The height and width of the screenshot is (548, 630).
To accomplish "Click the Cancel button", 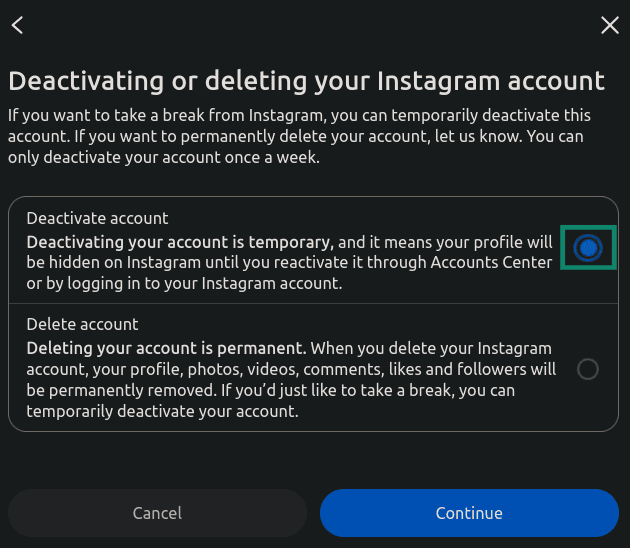I will 157,513.
